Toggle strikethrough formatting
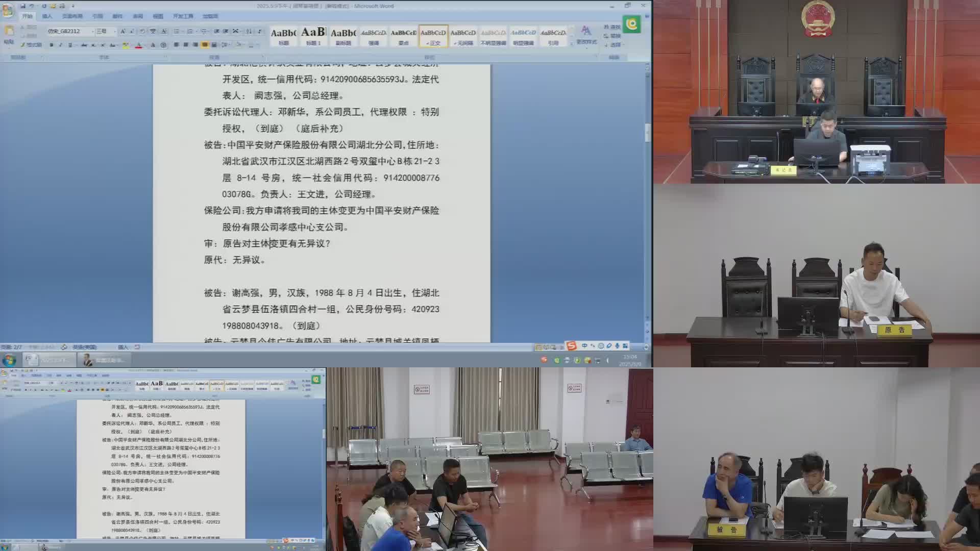This screenshot has height=551, width=980. [x=84, y=45]
